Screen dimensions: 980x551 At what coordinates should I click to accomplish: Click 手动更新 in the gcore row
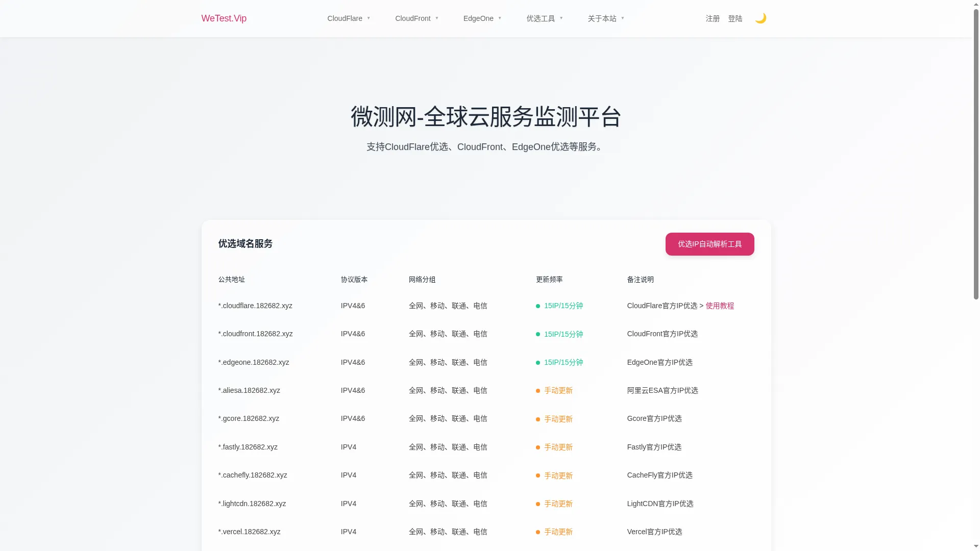pyautogui.click(x=558, y=419)
